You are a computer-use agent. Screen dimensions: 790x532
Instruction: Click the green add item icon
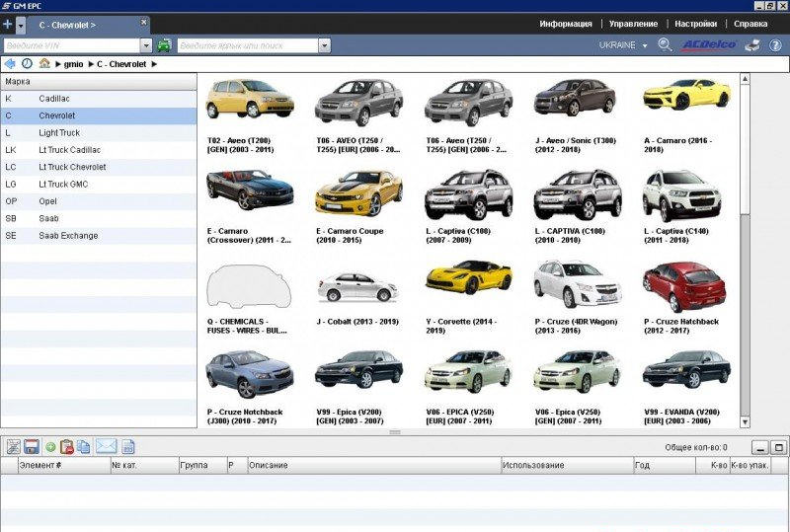tap(50, 447)
